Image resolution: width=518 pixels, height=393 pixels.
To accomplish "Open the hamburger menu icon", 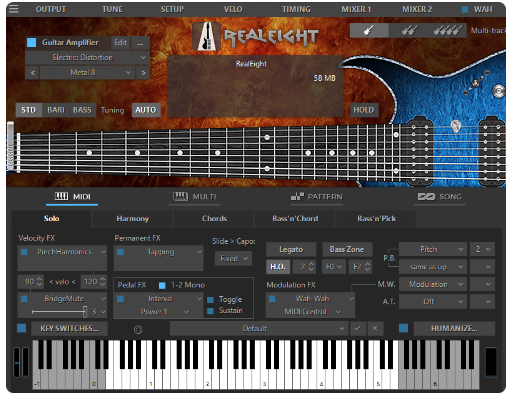I will tap(14, 9).
